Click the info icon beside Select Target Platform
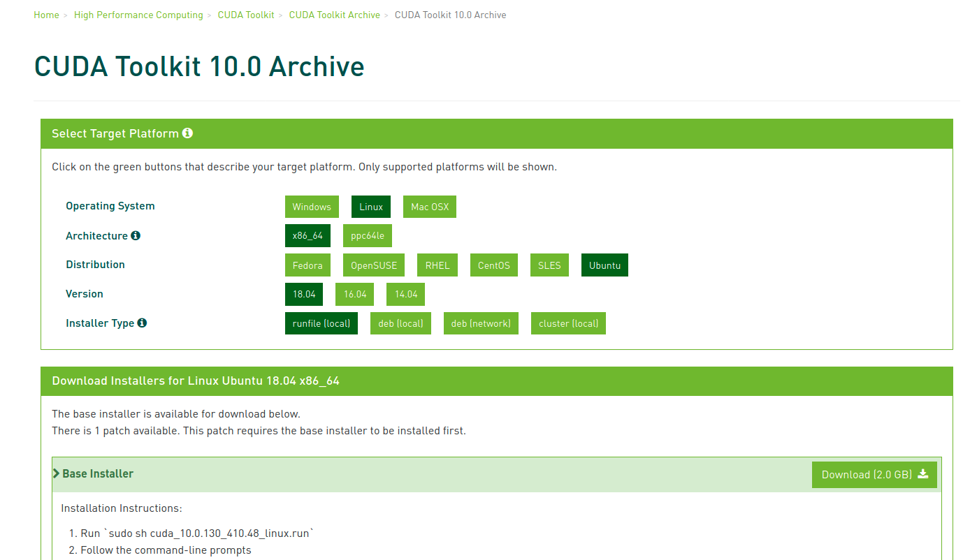Screen dimensions: 963x560 pyautogui.click(x=187, y=133)
